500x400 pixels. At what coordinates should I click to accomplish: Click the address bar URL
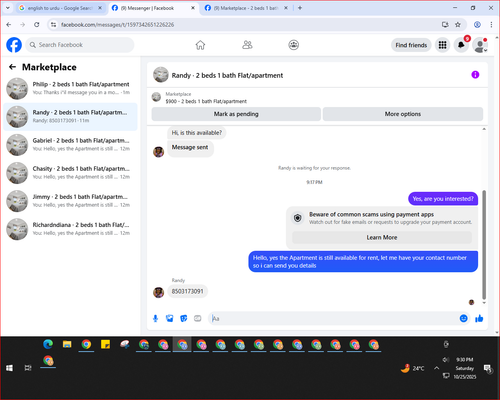117,25
